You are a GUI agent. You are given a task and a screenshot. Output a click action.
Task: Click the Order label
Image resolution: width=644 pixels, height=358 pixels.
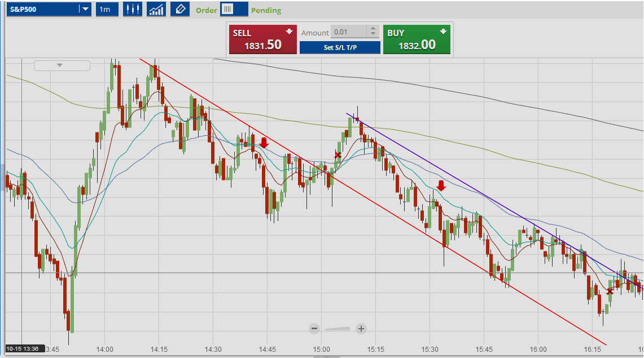(x=206, y=10)
